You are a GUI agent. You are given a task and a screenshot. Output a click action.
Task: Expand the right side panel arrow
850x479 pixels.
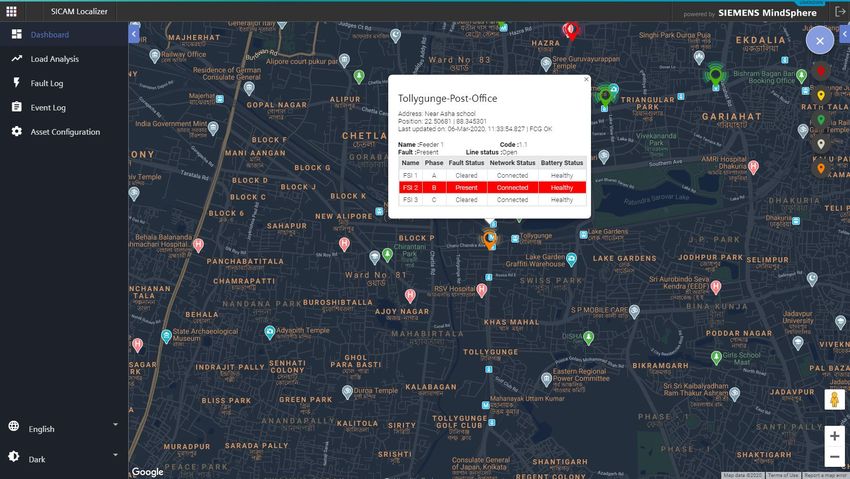[x=845, y=34]
